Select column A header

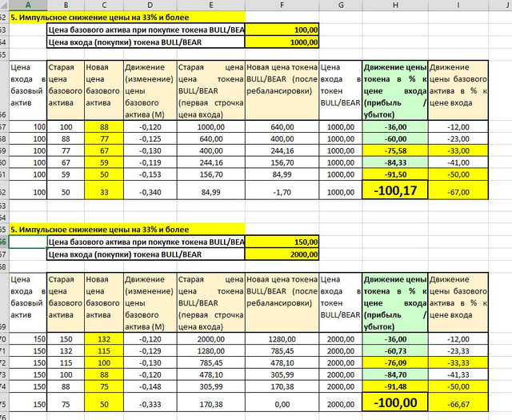pyautogui.click(x=28, y=5)
